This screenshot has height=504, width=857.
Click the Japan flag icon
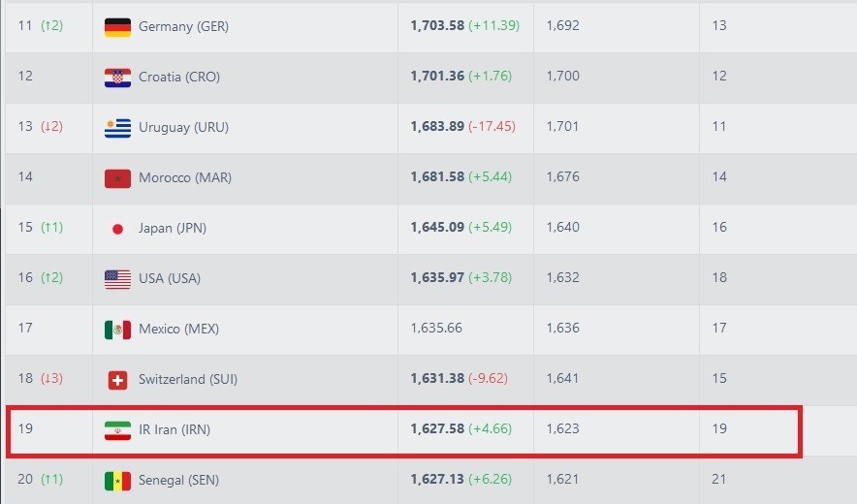pos(117,229)
